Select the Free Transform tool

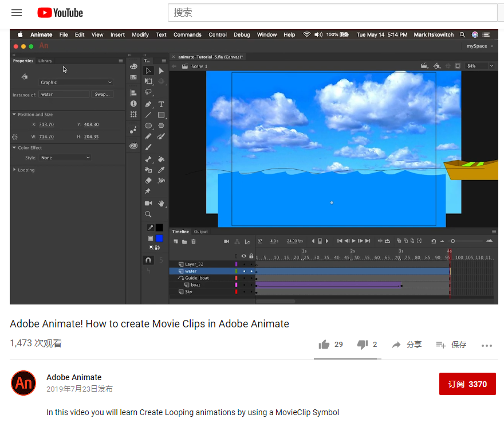pos(148,81)
